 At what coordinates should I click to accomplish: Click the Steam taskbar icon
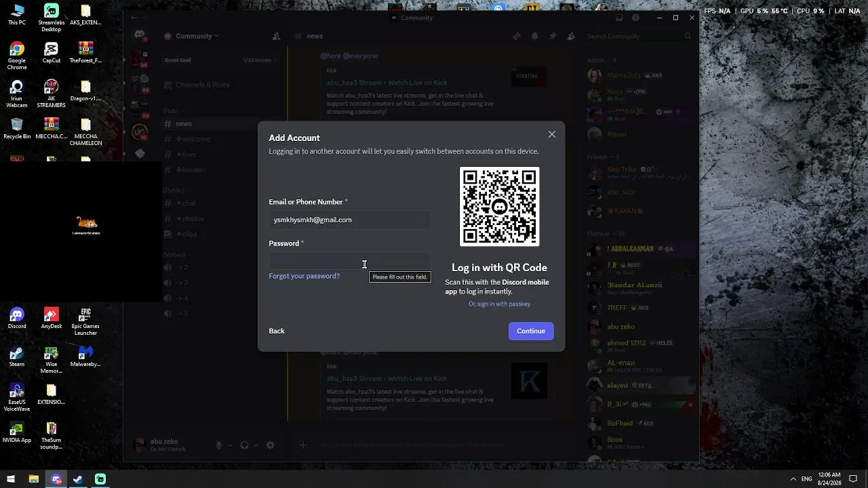tap(78, 479)
